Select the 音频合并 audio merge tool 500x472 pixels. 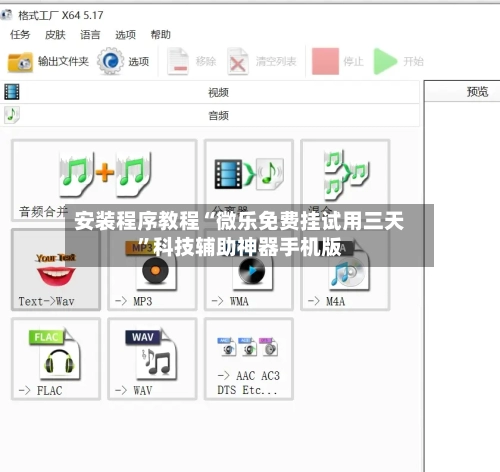point(104,180)
